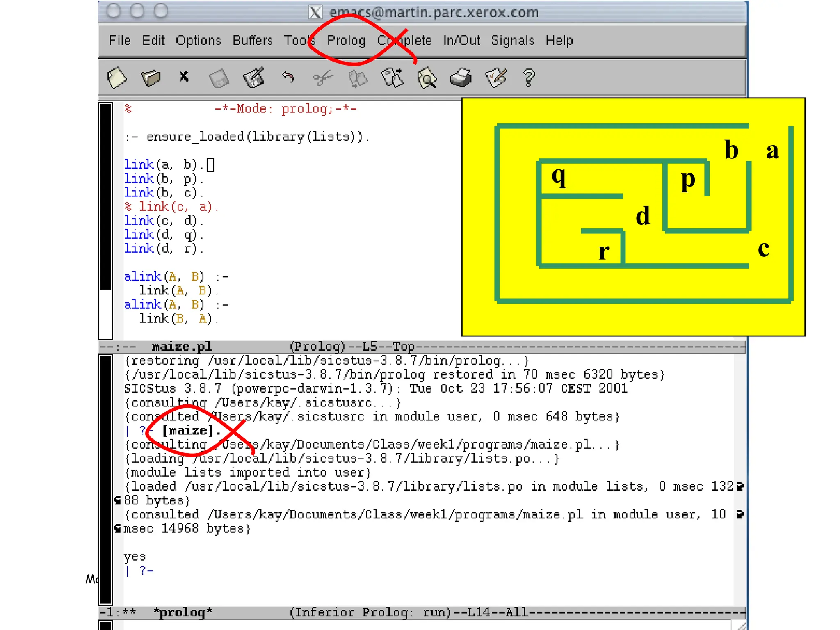840x630 pixels.
Task: Click on the line link(b, c).
Action: pos(164,193)
